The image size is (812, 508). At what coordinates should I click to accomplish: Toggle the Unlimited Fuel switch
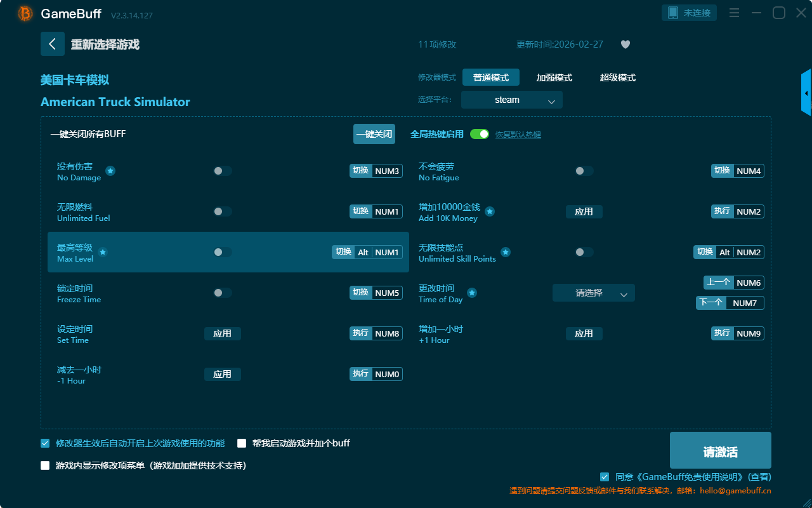pyautogui.click(x=222, y=211)
